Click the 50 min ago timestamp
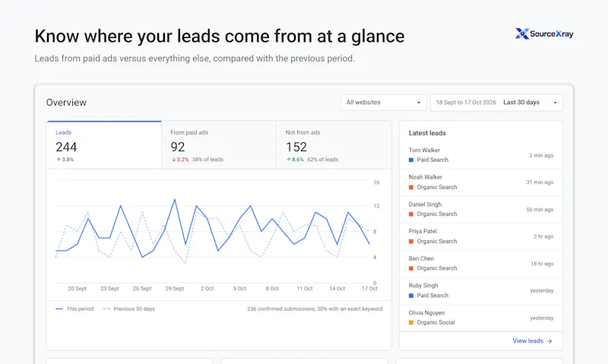 tap(540, 210)
